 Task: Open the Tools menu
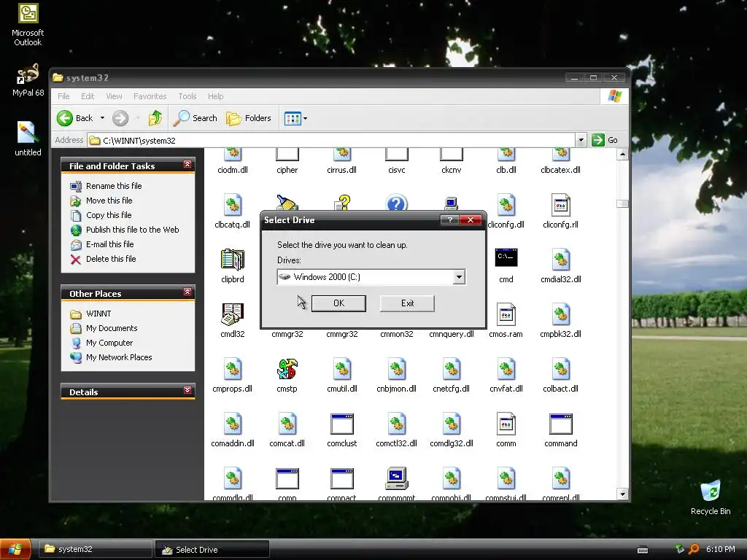click(187, 96)
